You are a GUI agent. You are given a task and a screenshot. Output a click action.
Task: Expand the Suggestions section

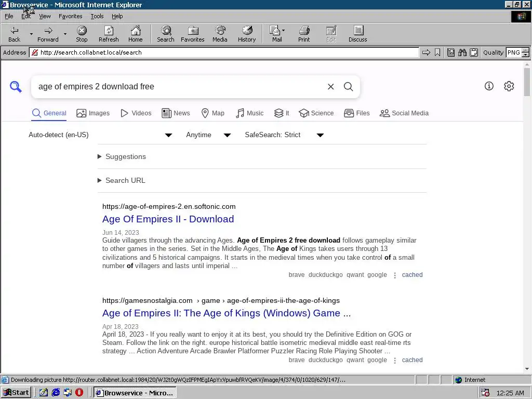(122, 156)
